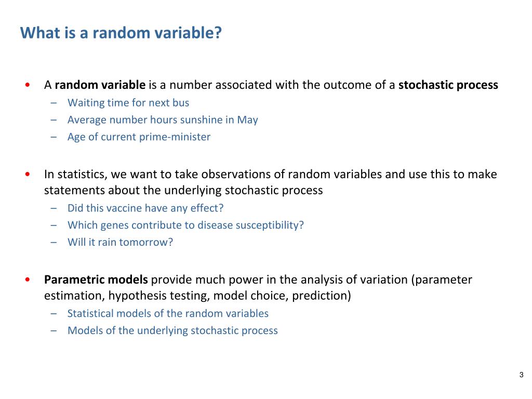Click the dash before 'Will it rain'
The height and width of the screenshot is (399, 532).
[x=54, y=242]
